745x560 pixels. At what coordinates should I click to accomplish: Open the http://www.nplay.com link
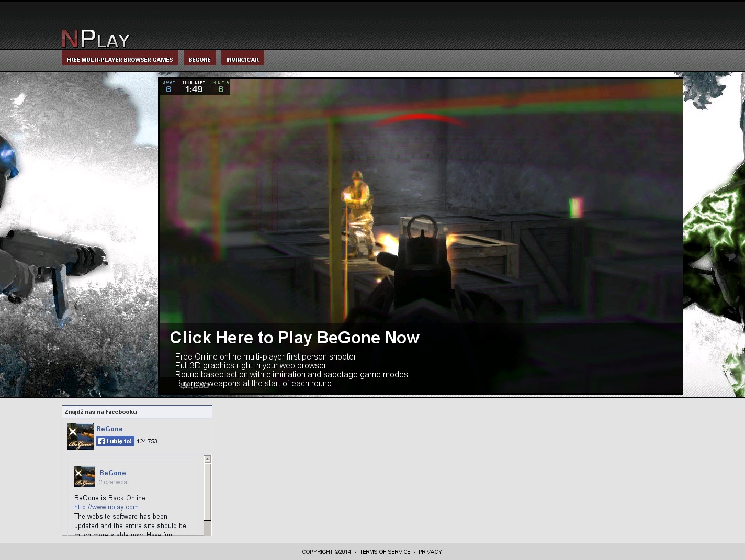coord(106,507)
